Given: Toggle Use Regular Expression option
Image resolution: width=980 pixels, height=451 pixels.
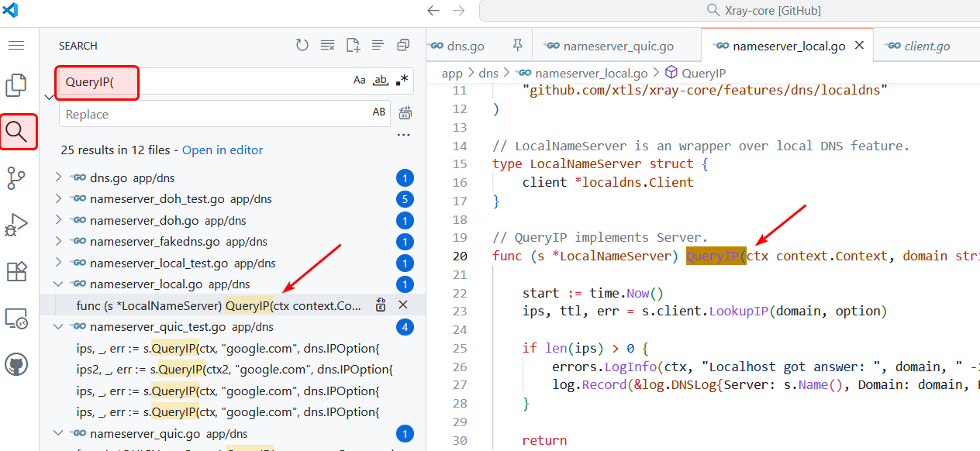Looking at the screenshot, I should point(402,81).
